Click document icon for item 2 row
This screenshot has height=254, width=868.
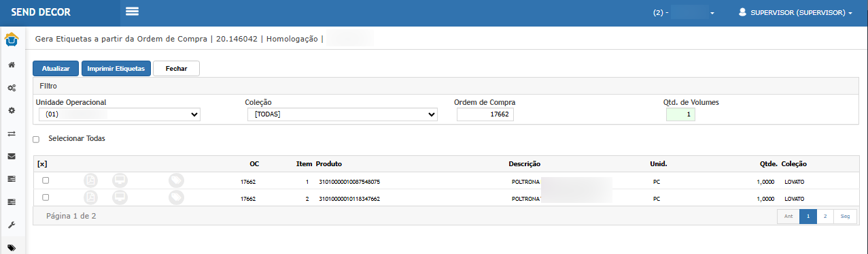tap(91, 197)
